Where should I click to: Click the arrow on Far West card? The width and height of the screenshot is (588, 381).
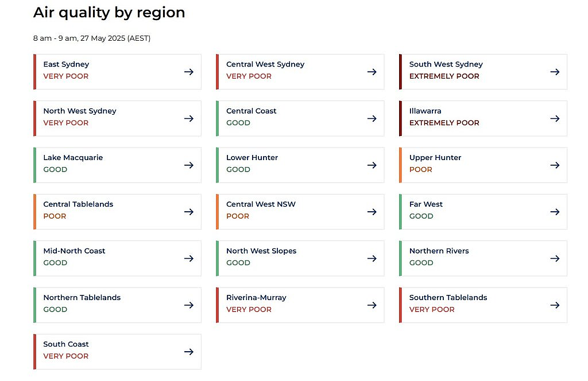pyautogui.click(x=555, y=212)
